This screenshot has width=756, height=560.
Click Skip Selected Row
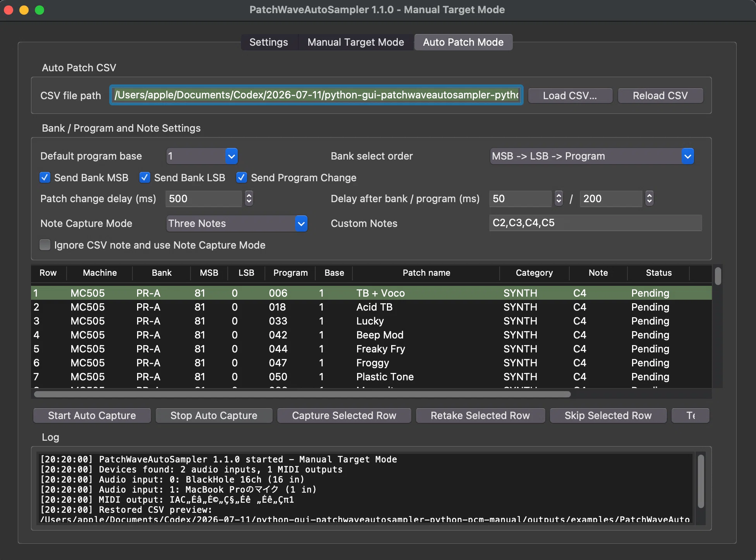click(608, 416)
